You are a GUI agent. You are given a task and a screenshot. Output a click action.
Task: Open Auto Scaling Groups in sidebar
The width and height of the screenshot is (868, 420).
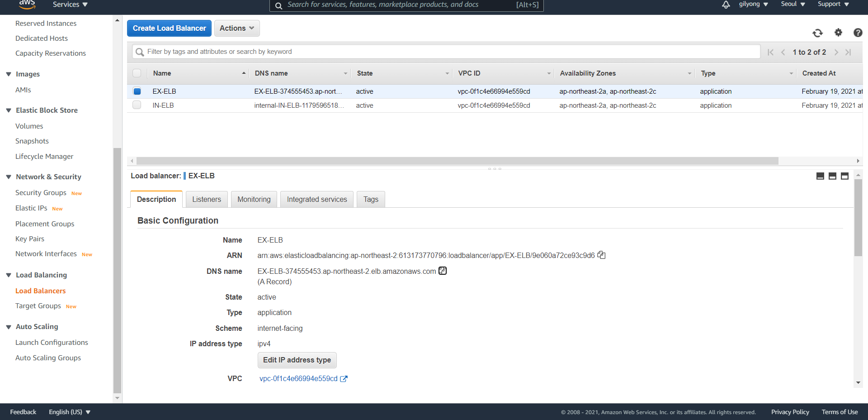48,358
